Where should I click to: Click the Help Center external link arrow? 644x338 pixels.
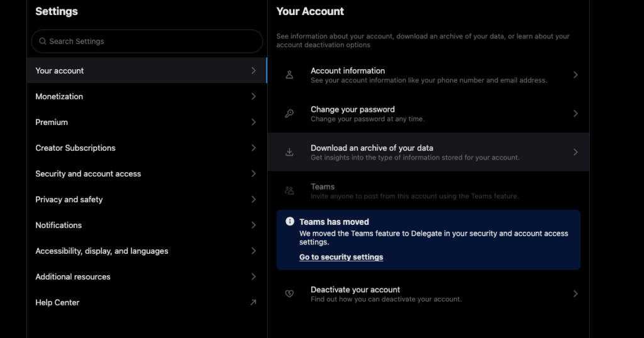click(253, 302)
